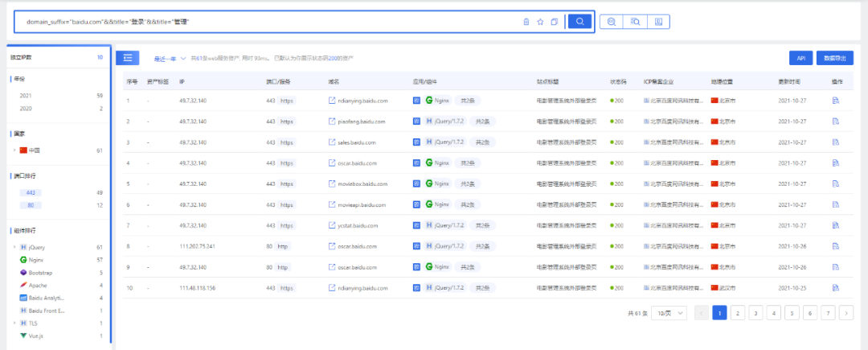
Task: Select Baidu Front E... in component ranking
Action: (47, 311)
